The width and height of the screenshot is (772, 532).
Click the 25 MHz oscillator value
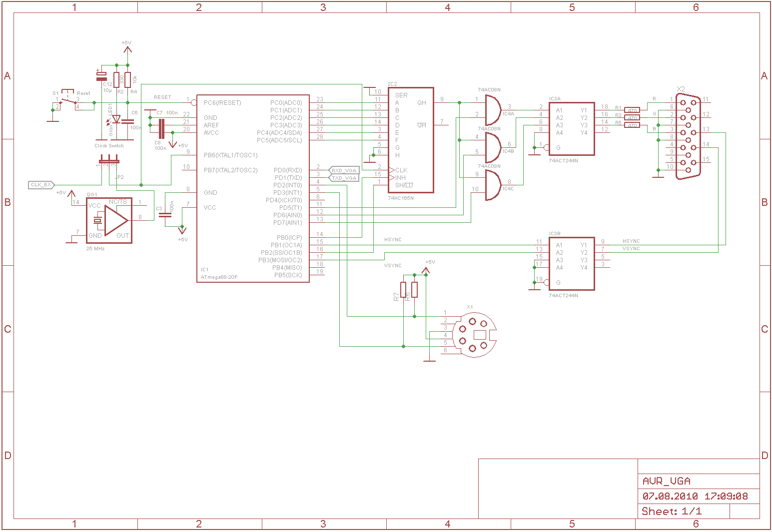[95, 248]
